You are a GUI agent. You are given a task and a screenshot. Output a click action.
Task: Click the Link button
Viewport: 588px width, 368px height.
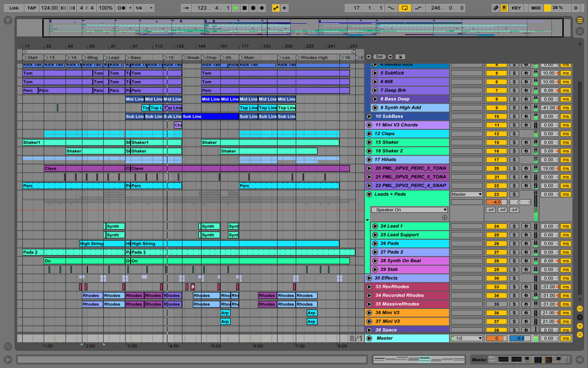click(x=14, y=8)
